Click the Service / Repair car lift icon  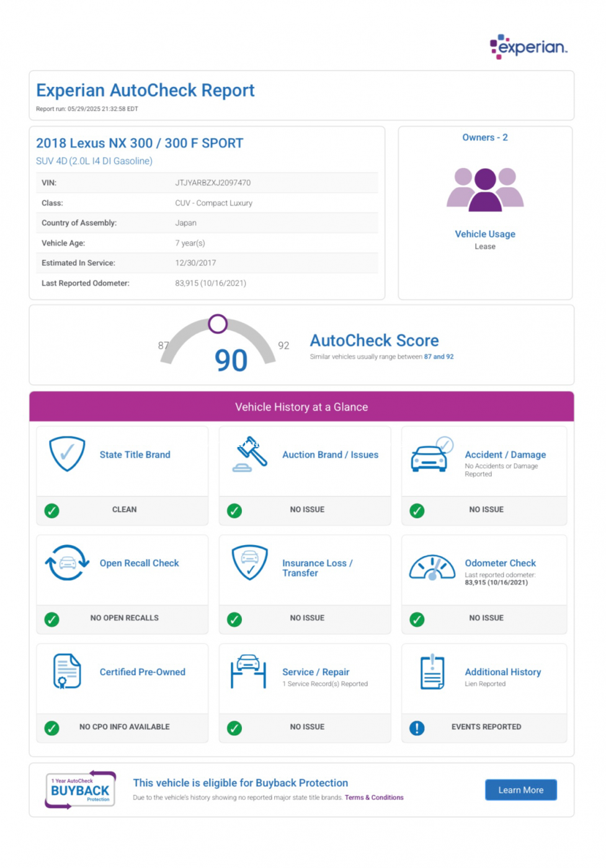tap(248, 671)
